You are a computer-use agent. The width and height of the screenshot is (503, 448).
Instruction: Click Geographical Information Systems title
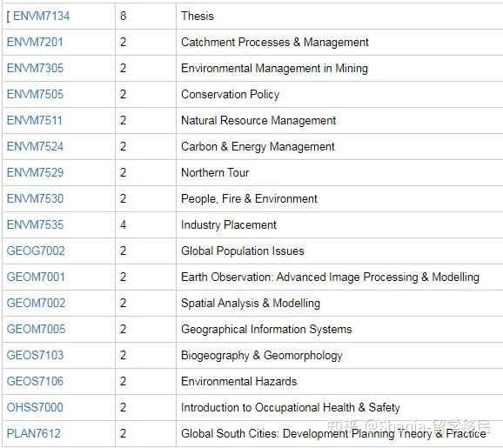(x=266, y=329)
